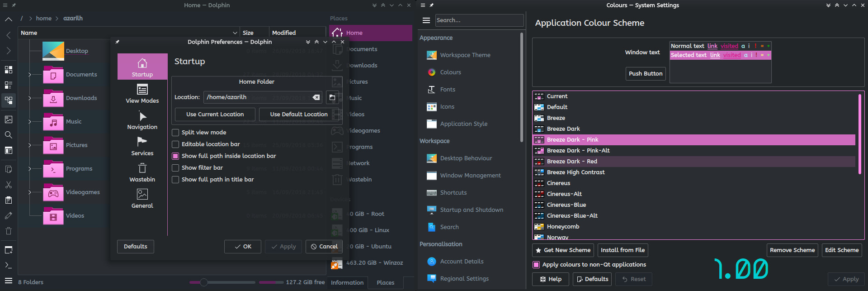Click the System Settings sidebar scrollbar
This screenshot has width=868, height=291.
point(522,87)
